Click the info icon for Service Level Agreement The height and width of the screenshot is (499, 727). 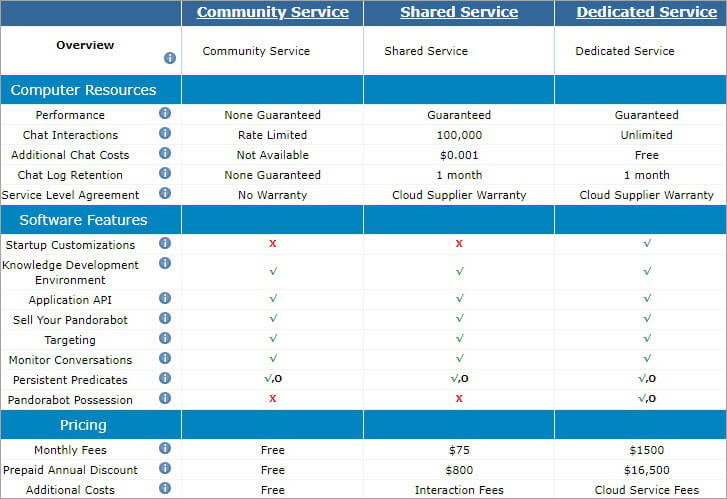pyautogui.click(x=165, y=193)
